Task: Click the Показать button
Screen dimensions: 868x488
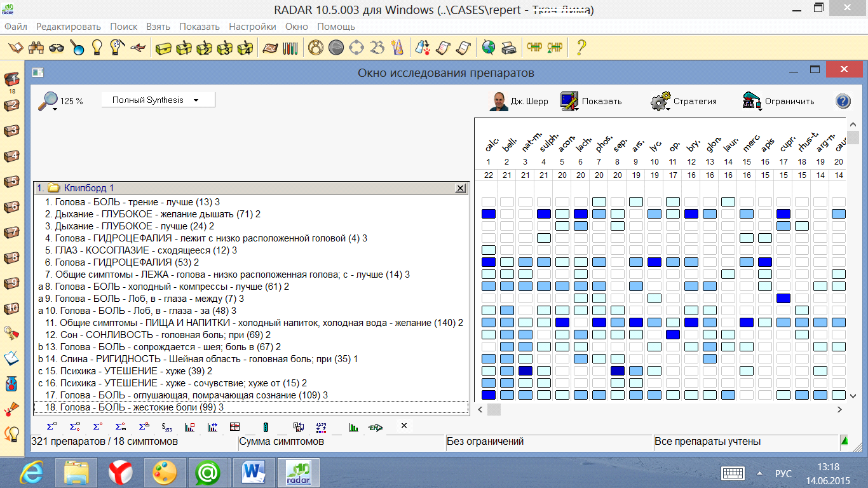Action: (x=591, y=101)
